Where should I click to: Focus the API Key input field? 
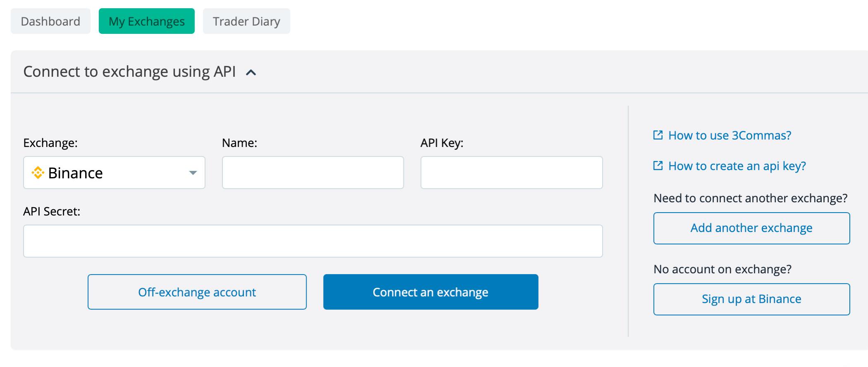tap(512, 173)
